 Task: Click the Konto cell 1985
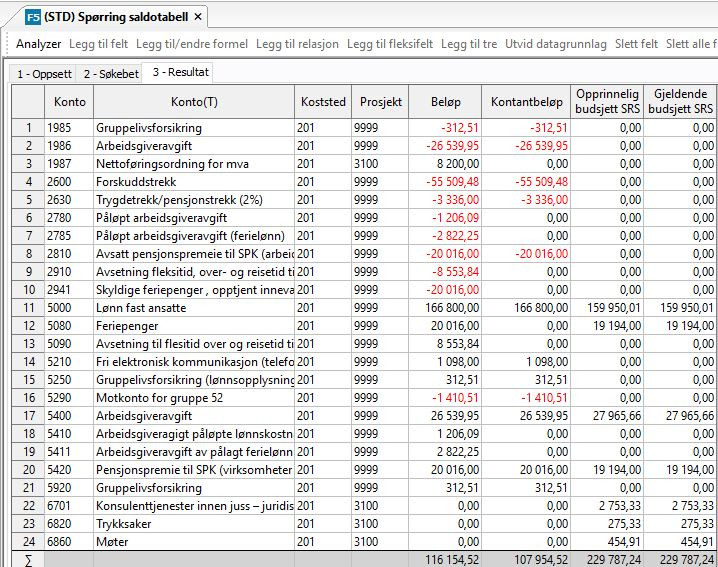(69, 128)
